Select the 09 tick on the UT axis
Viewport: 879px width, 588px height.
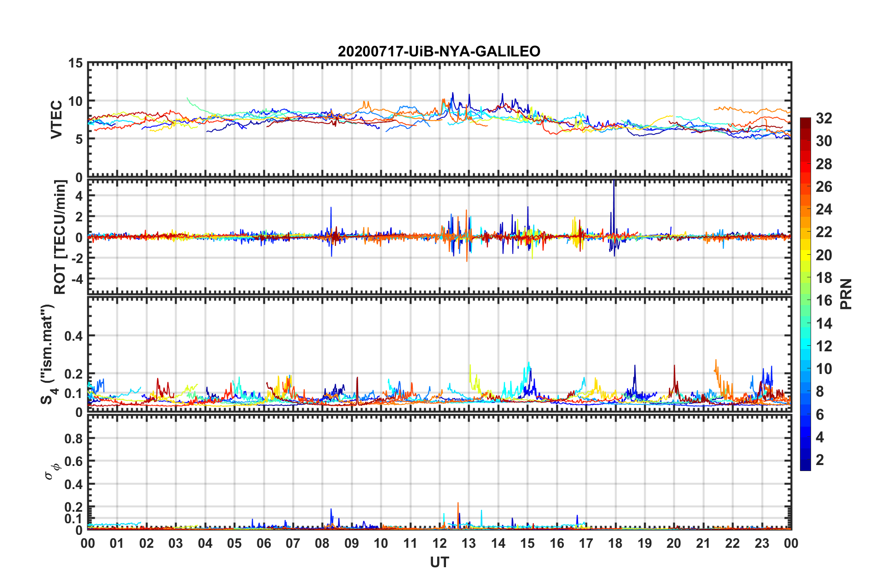(x=352, y=543)
